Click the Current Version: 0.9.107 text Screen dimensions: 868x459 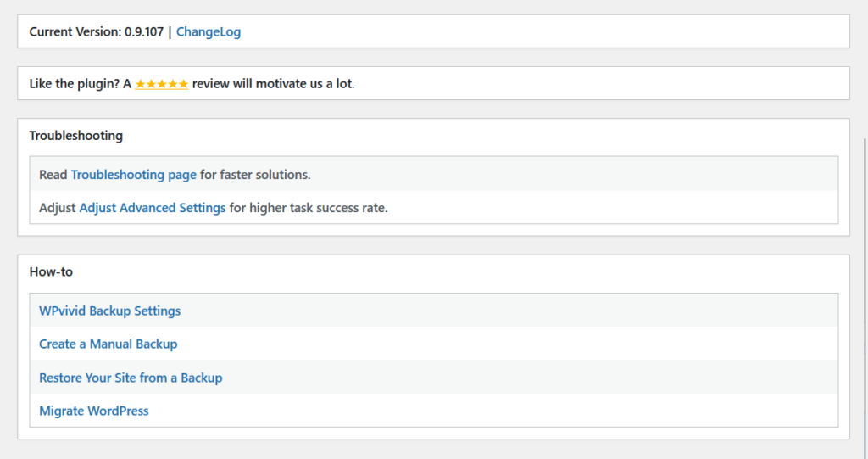click(97, 31)
